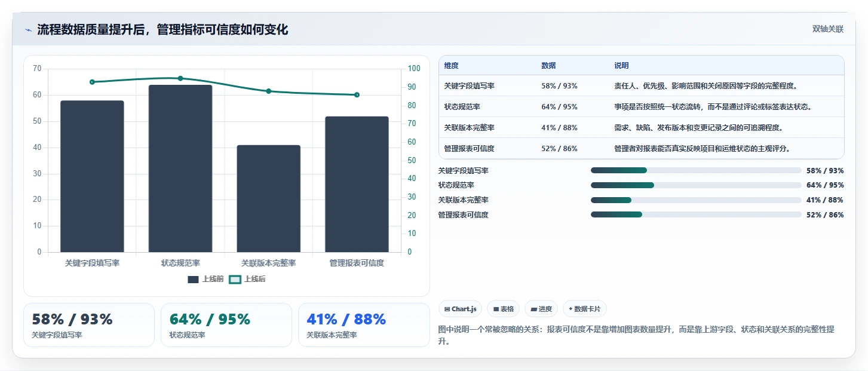Click table value 58% / 93%

(559, 86)
